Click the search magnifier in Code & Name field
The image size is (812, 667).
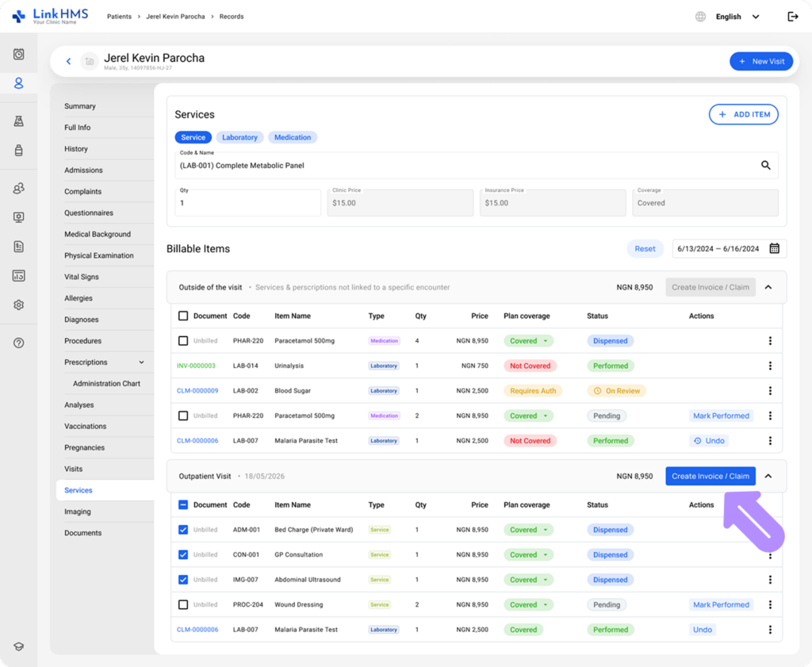click(x=765, y=165)
